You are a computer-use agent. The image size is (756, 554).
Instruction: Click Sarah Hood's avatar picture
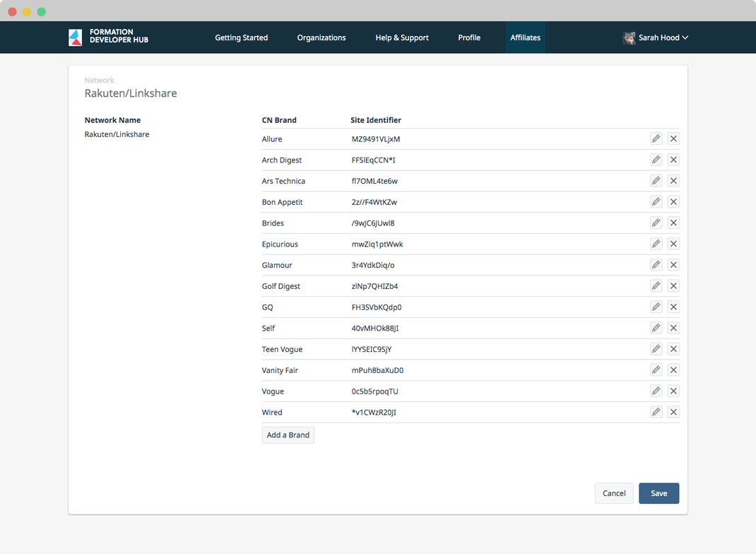(629, 37)
